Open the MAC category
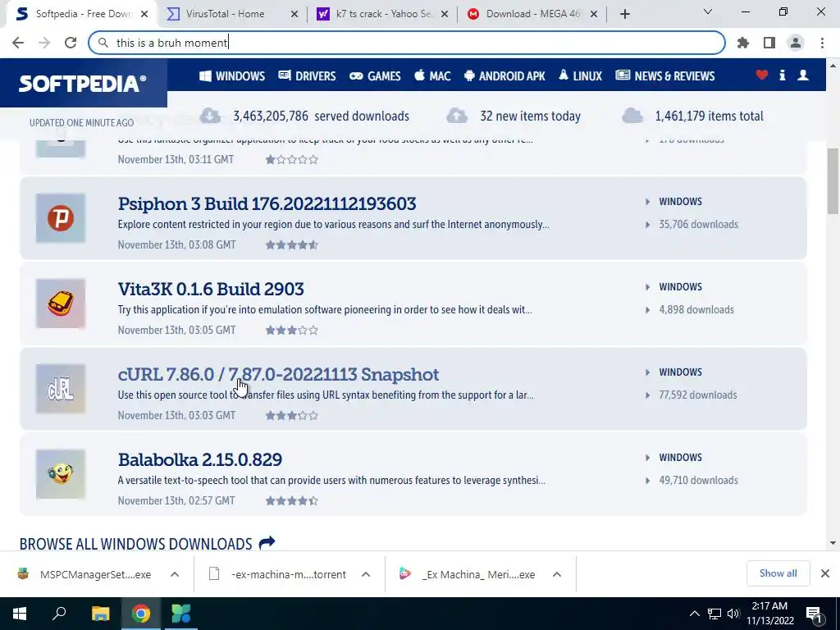 pyautogui.click(x=432, y=76)
